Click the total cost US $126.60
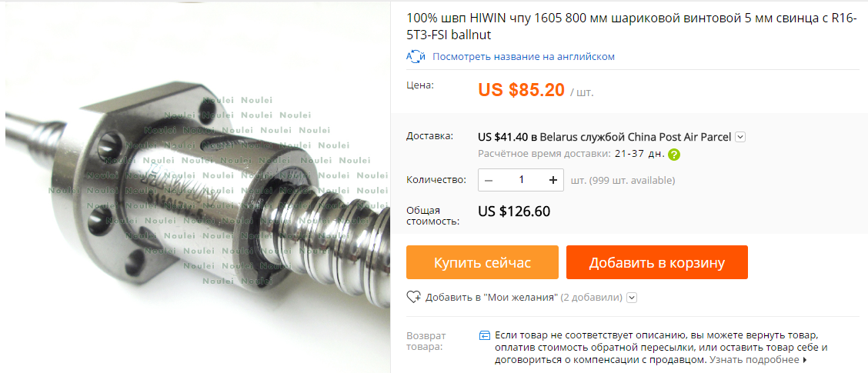The height and width of the screenshot is (373, 868). [x=514, y=211]
